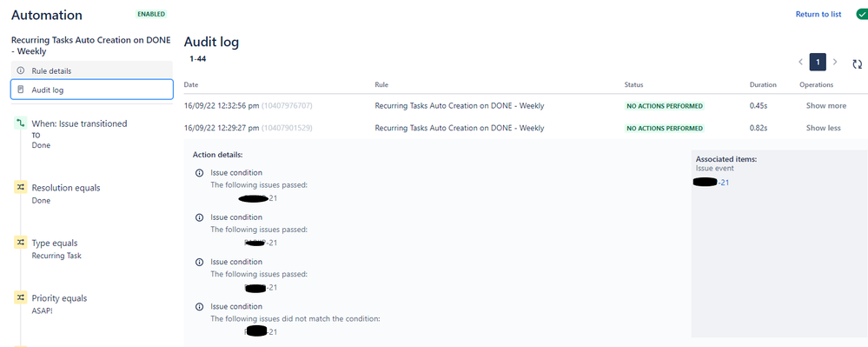Select the Priority equals condition icon
Screen dimensions: 868x347
[x=21, y=297]
